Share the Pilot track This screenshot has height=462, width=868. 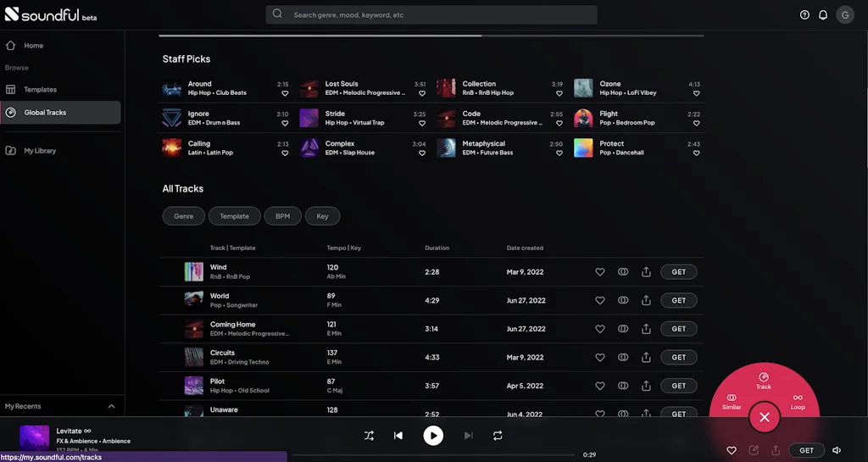tap(646, 386)
